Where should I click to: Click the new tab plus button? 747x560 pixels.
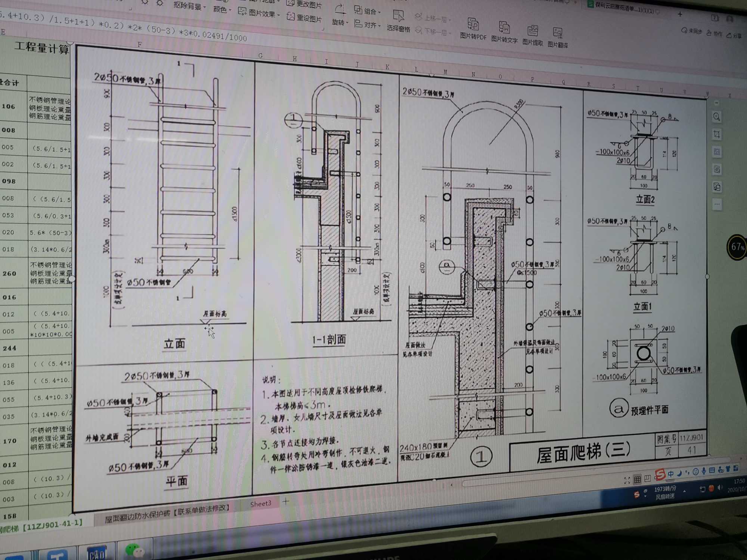[680, 14]
